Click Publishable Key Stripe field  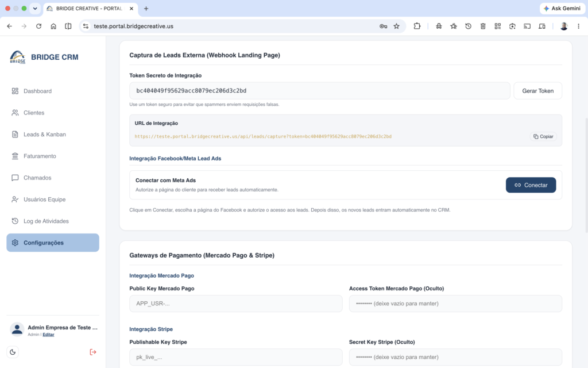click(236, 357)
